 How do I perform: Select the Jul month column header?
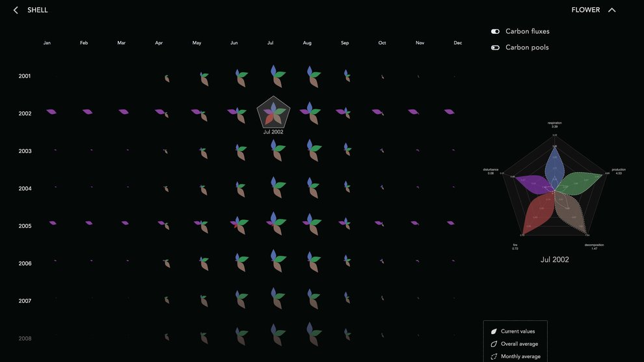pyautogui.click(x=270, y=43)
